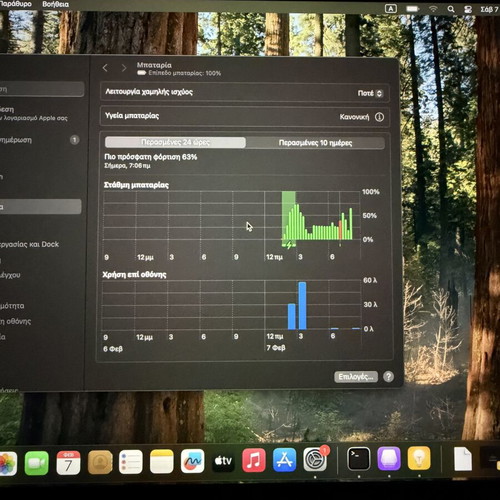Open the Calendar app in the Dock
Image resolution: width=500 pixels, height=500 pixels.
(68, 463)
